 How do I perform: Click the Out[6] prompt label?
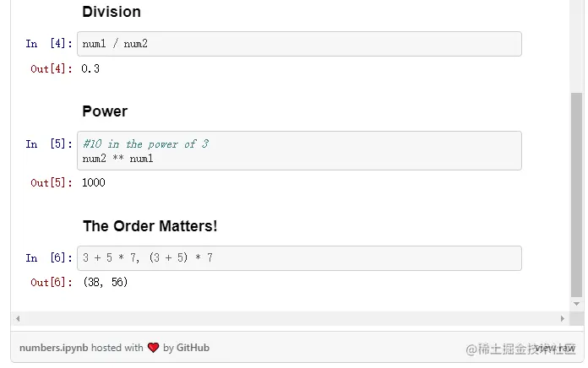coord(52,282)
